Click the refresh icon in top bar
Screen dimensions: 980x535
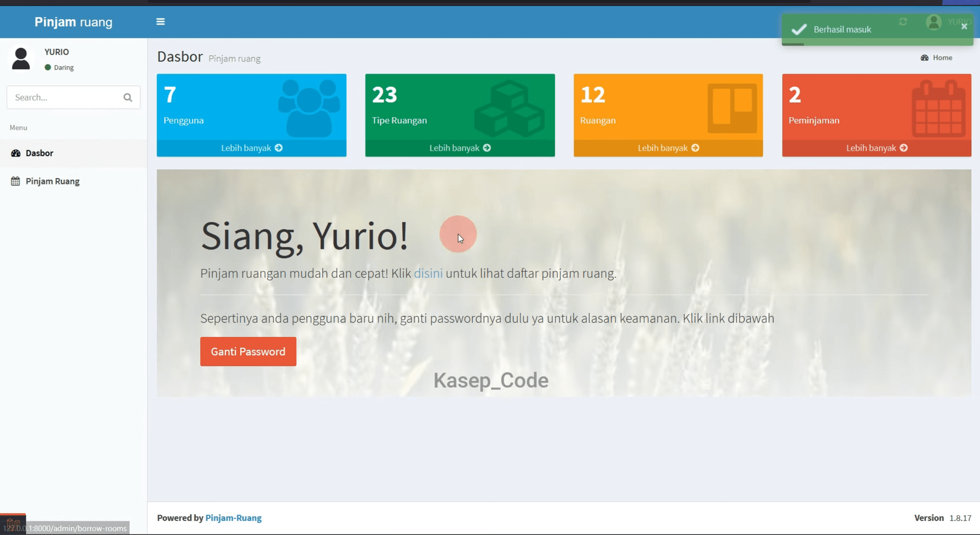(903, 22)
